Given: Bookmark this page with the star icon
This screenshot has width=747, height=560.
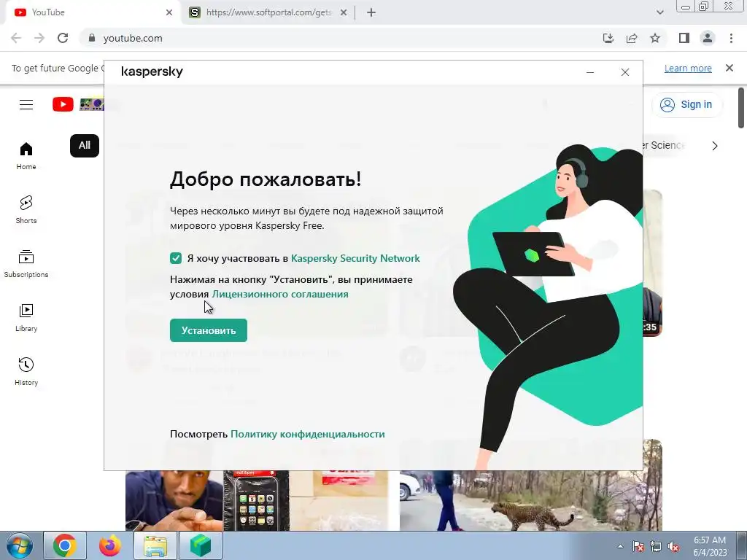Looking at the screenshot, I should pos(655,38).
